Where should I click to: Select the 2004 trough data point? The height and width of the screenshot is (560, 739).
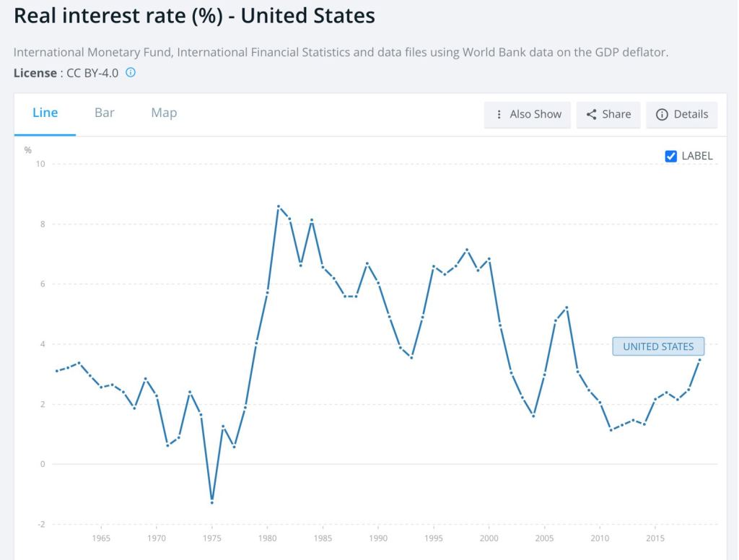point(533,416)
